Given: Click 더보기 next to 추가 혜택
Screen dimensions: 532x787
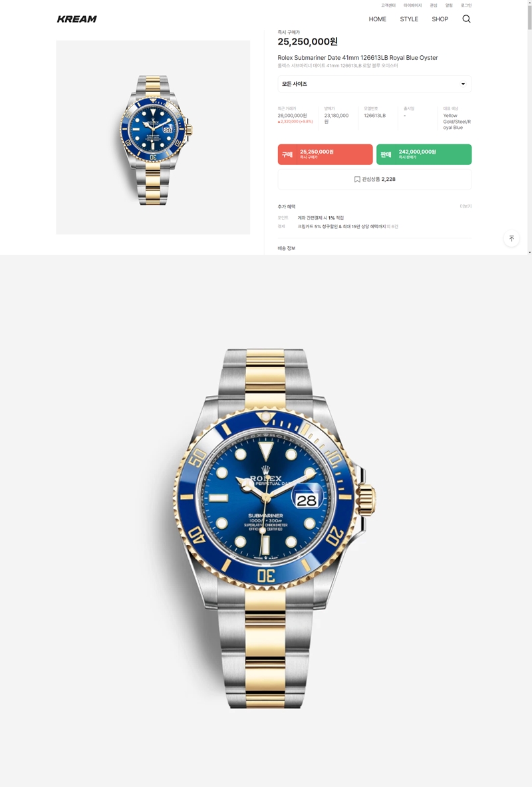Looking at the screenshot, I should tap(465, 206).
